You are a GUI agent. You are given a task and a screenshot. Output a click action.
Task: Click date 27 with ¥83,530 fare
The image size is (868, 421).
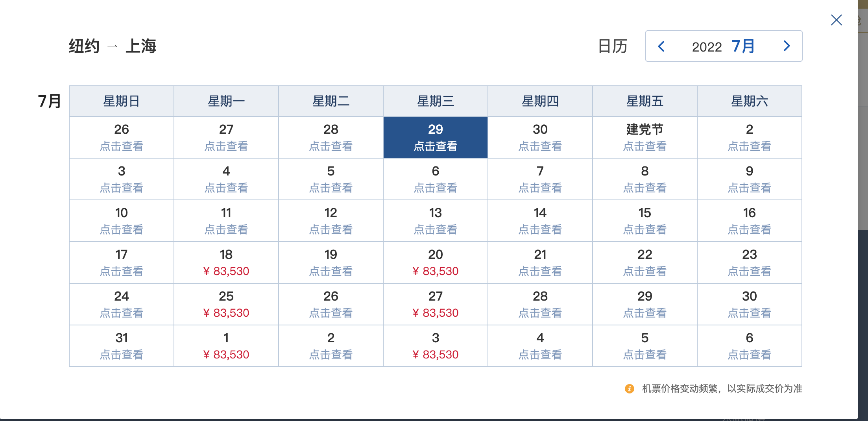(436, 304)
